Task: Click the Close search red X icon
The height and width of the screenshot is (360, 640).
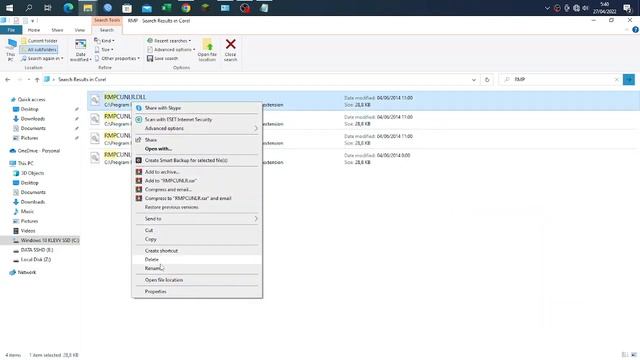Action: tap(231, 44)
